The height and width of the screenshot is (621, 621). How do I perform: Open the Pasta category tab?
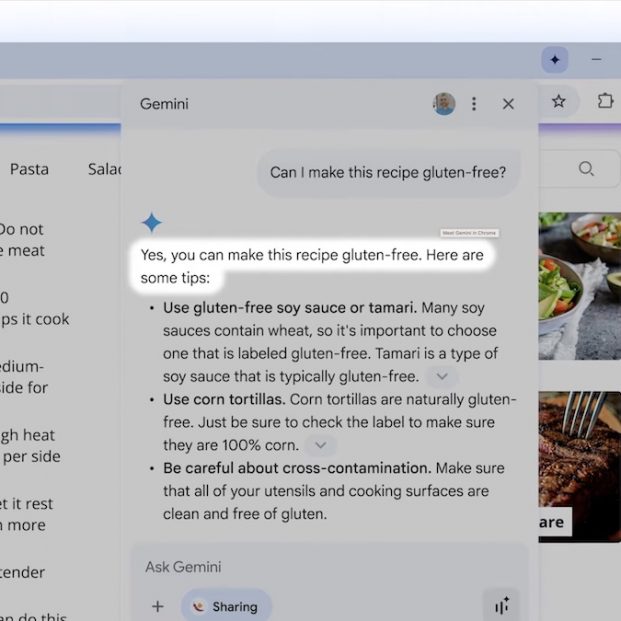tap(29, 169)
